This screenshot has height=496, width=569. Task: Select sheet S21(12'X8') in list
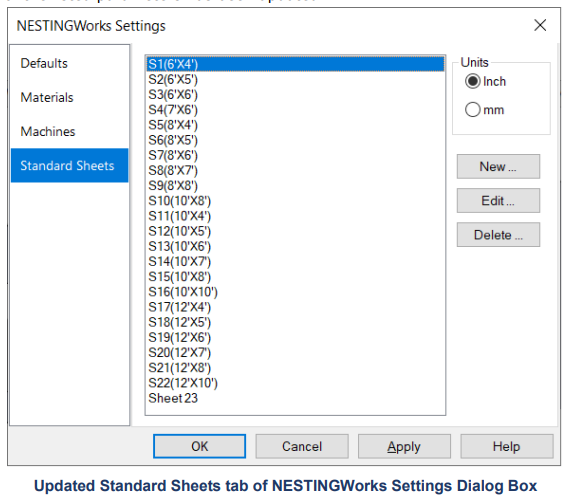coord(295,368)
